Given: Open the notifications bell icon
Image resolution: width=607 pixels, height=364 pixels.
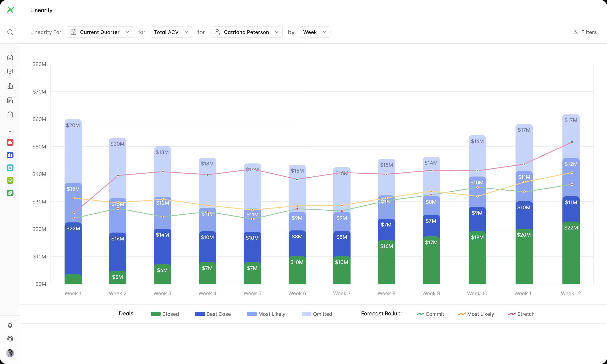Looking at the screenshot, I should tap(10, 325).
